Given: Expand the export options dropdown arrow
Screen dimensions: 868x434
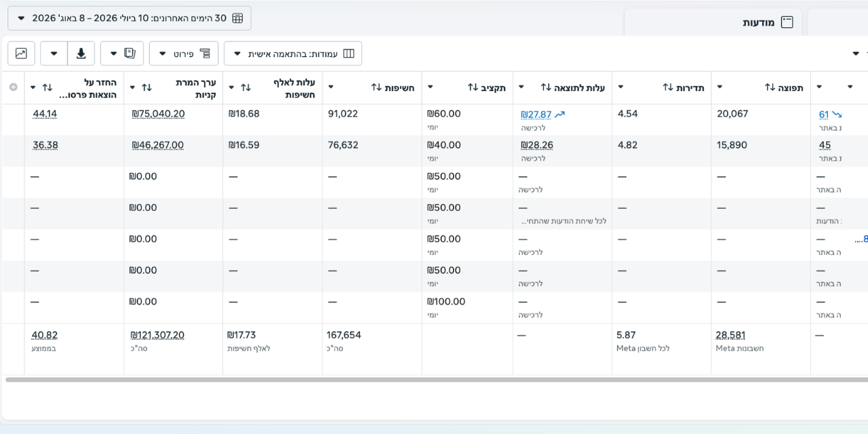Looking at the screenshot, I should [x=54, y=54].
